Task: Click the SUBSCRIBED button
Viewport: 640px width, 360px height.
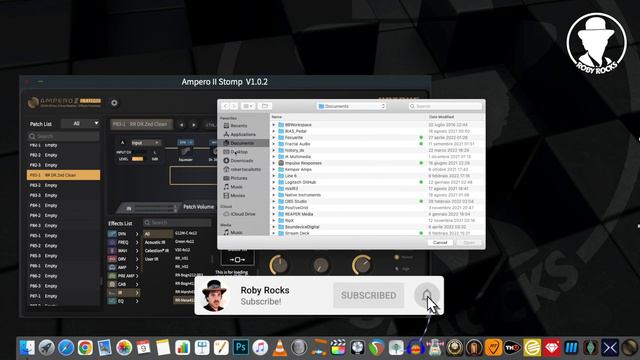Action: (x=369, y=295)
